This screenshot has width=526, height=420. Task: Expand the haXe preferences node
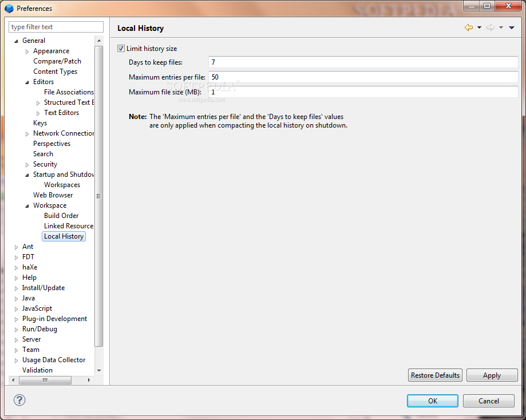(16, 268)
